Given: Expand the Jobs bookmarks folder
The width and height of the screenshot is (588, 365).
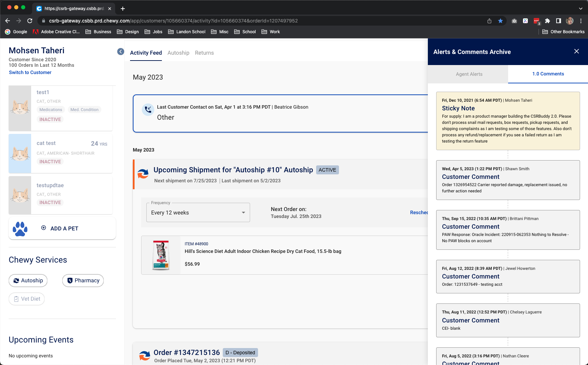Looking at the screenshot, I should click(154, 31).
